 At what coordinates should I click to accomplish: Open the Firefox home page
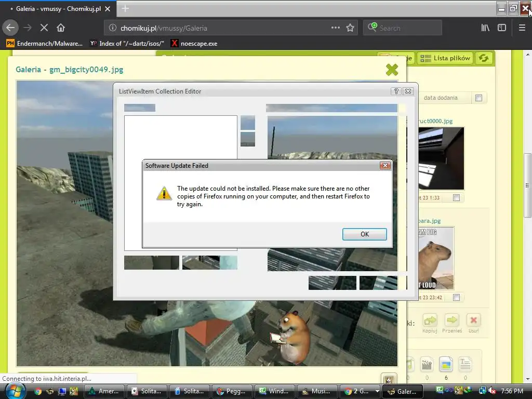(x=61, y=28)
